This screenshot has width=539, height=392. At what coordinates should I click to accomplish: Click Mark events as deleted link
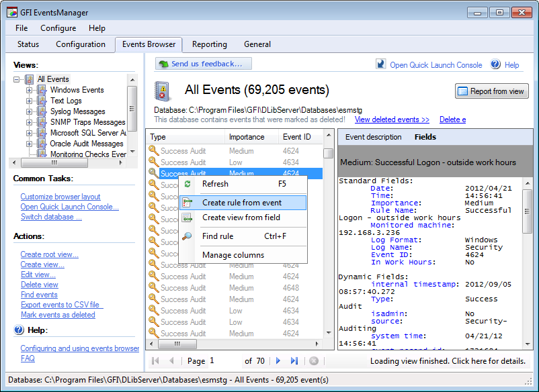point(58,315)
